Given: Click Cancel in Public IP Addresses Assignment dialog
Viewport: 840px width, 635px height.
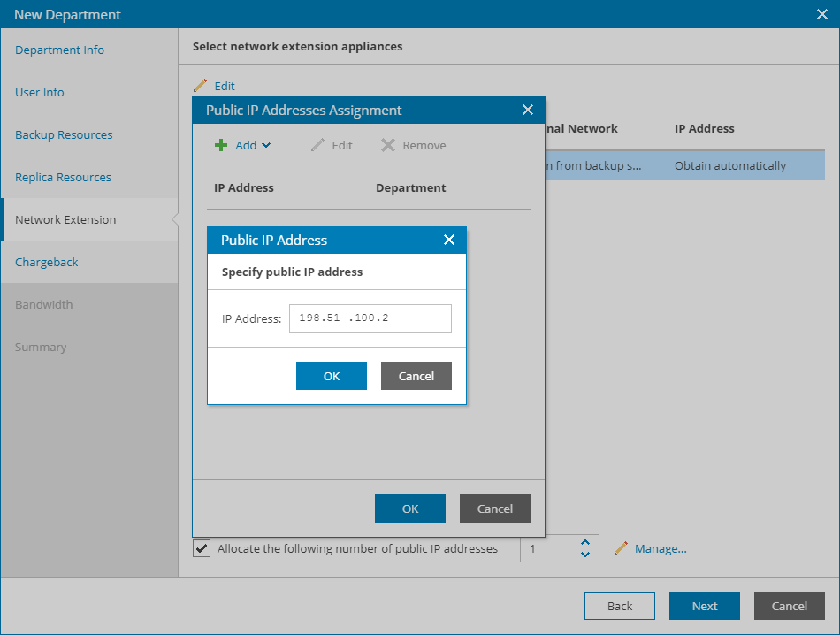Looking at the screenshot, I should click(x=495, y=509).
